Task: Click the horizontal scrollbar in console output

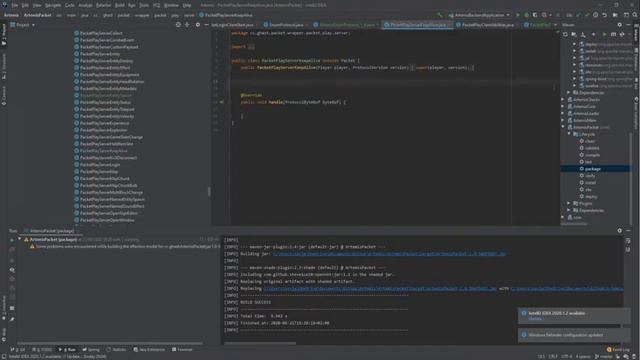Action: [x=260, y=343]
